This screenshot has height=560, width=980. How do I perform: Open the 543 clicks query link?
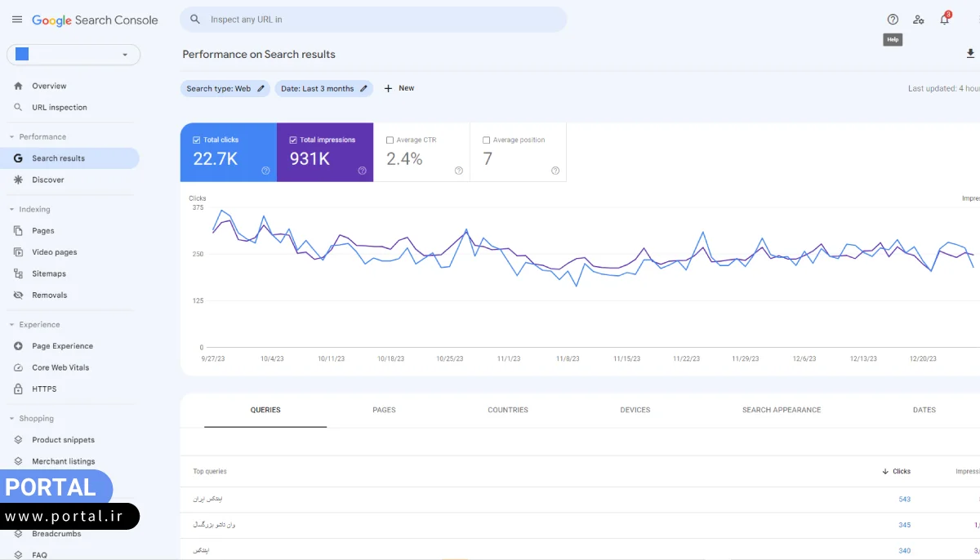coord(904,499)
